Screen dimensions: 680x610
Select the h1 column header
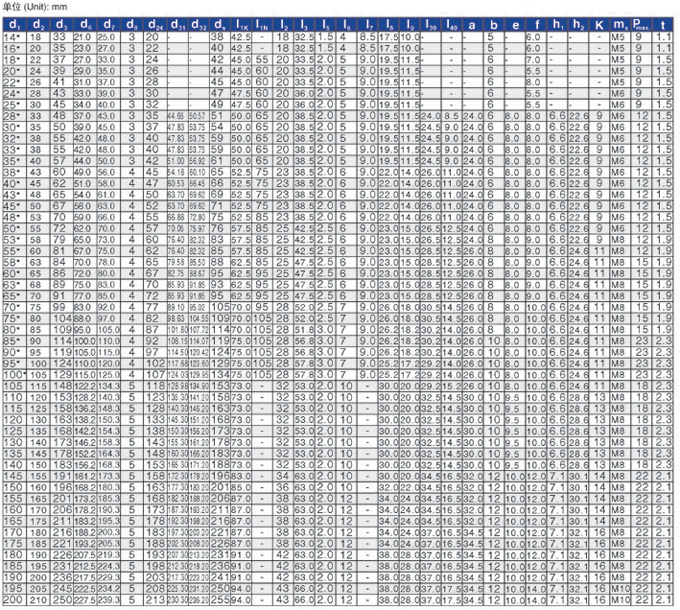(557, 22)
